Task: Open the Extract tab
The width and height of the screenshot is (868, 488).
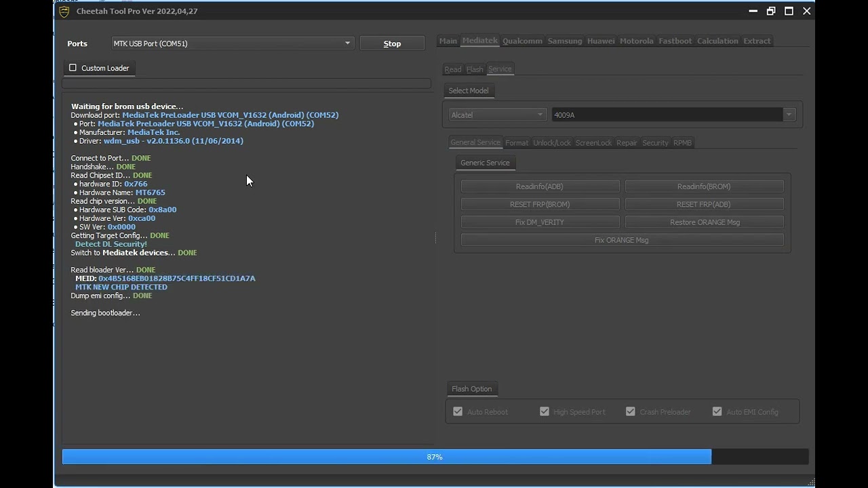Action: (x=757, y=41)
